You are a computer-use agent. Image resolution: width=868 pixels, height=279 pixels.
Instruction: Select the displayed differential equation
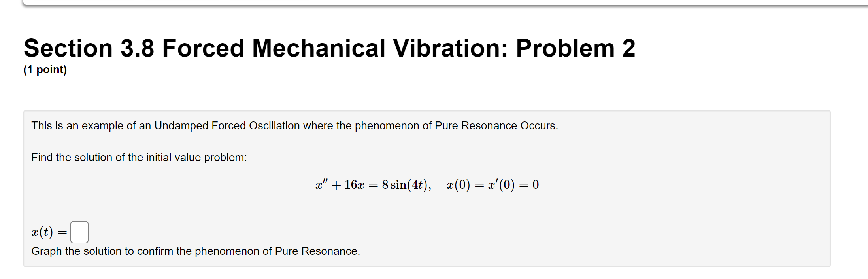[x=426, y=184]
